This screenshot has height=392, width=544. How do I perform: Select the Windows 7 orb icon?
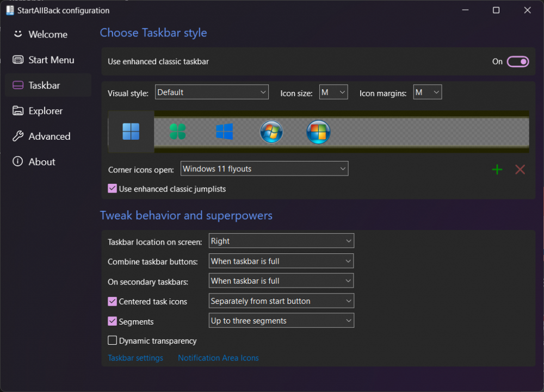271,132
